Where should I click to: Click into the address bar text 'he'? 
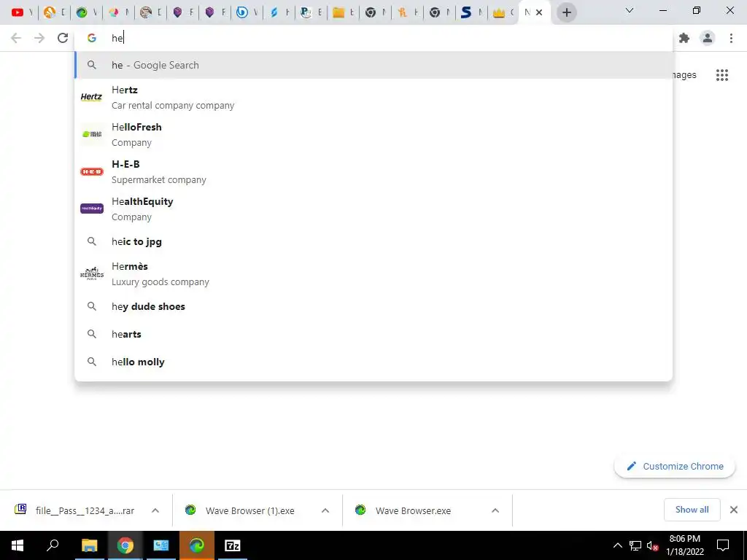click(x=117, y=38)
